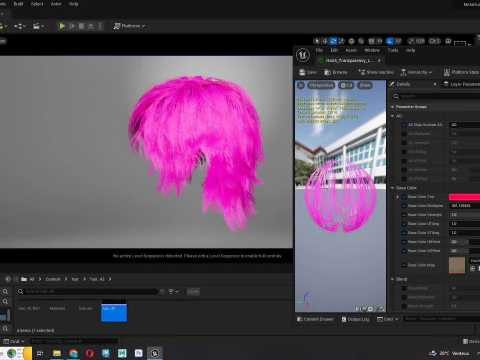Screen dimensions: 480x360
Task: Select the blue highlighted hair asset tile
Action: tap(114, 310)
